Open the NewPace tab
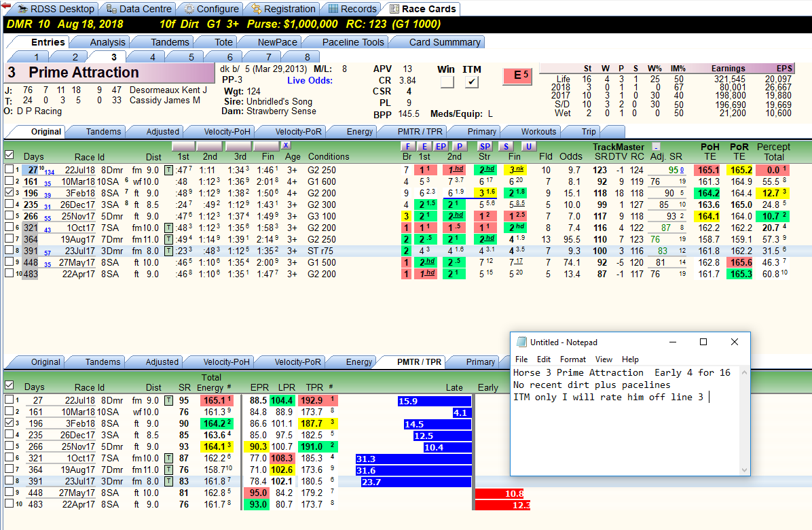 coord(277,42)
